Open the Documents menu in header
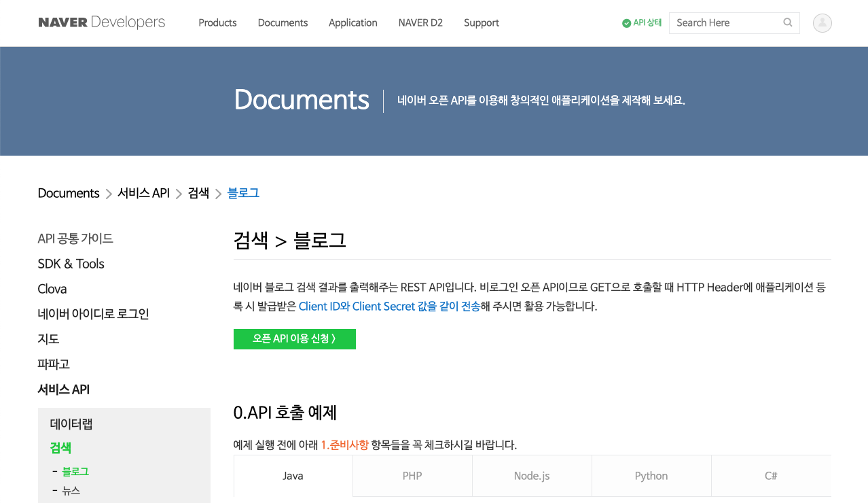This screenshot has width=868, height=503. point(283,22)
